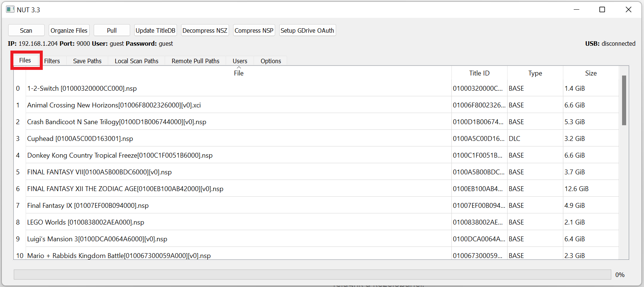Image resolution: width=644 pixels, height=287 pixels.
Task: Sort by the Size column header
Action: tap(591, 73)
